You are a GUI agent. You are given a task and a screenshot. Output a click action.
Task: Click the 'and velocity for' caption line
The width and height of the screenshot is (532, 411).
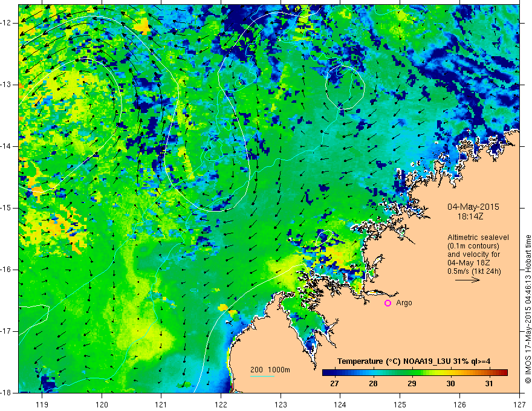473,254
